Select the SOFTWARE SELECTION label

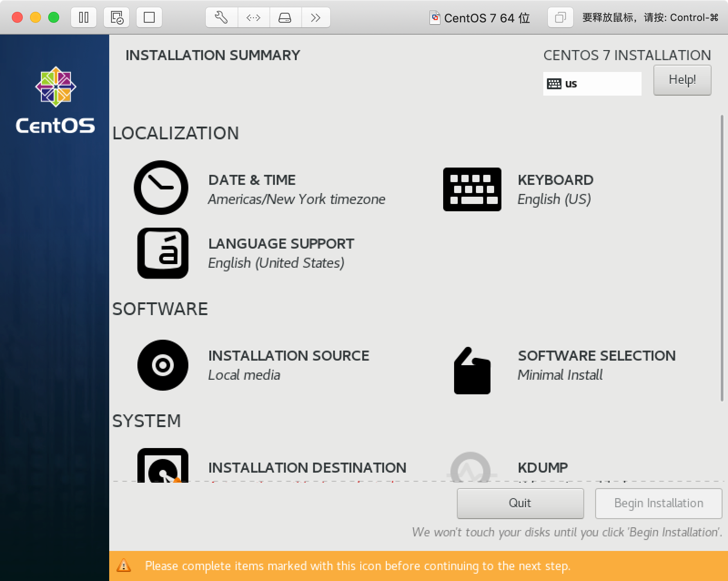click(x=597, y=356)
